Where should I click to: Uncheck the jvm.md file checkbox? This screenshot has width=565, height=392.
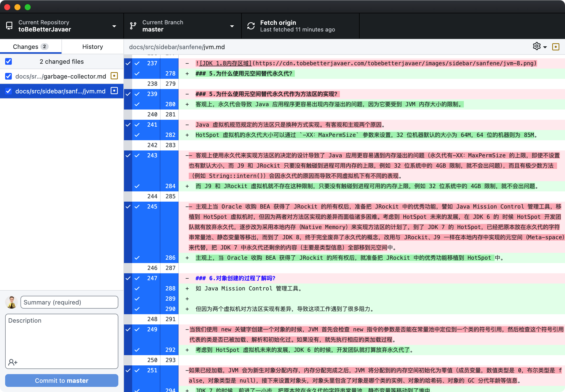click(x=8, y=91)
